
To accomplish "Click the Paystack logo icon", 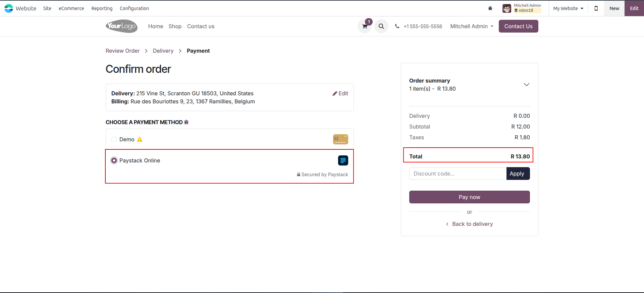I will 343,160.
